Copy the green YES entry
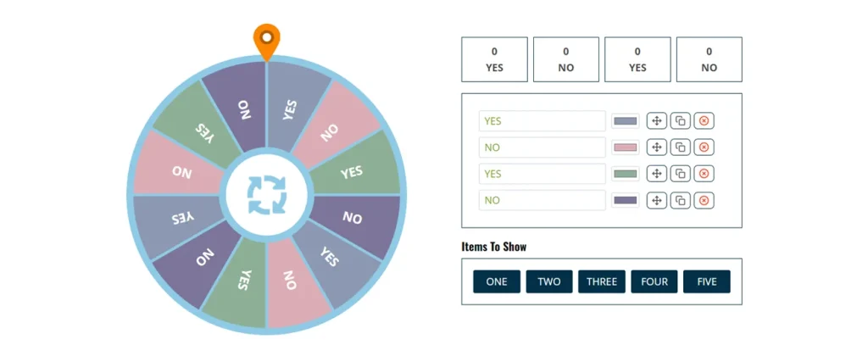This screenshot has height=356, width=868. coord(681,174)
